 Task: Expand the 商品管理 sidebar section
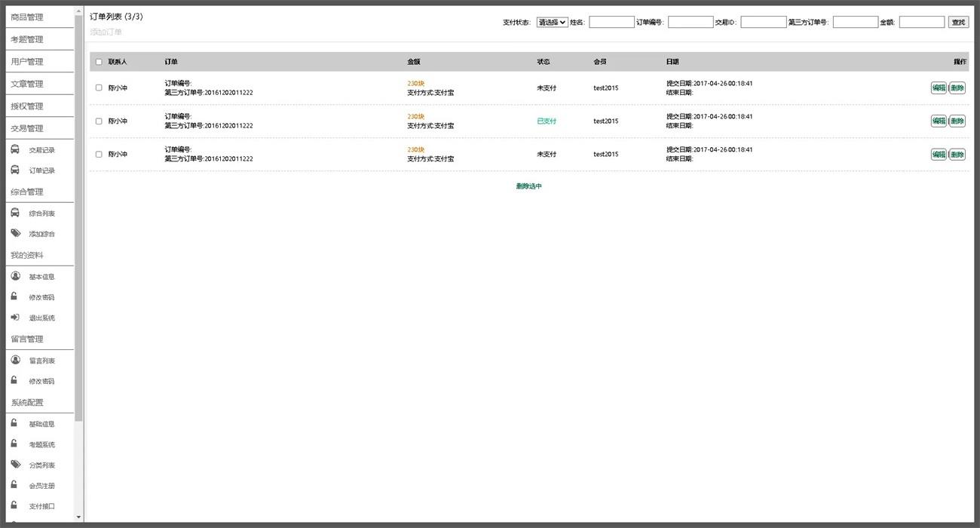[27, 17]
